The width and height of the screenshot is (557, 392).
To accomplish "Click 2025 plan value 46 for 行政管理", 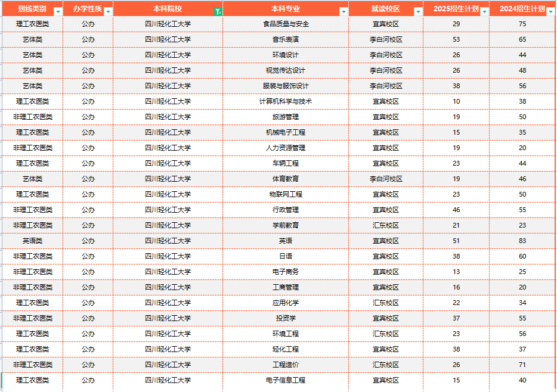I will coord(456,210).
